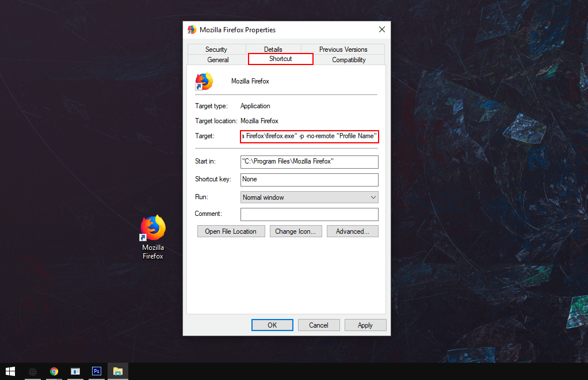588x380 pixels.
Task: Switch to the Security tab
Action: pos(216,49)
